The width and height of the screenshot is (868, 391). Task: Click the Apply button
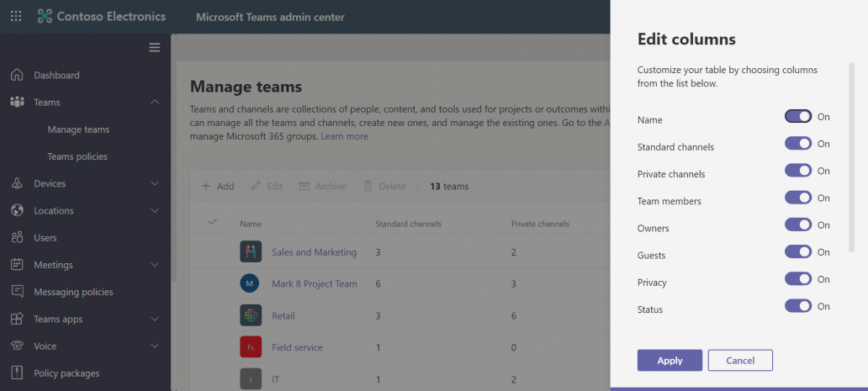(x=670, y=360)
